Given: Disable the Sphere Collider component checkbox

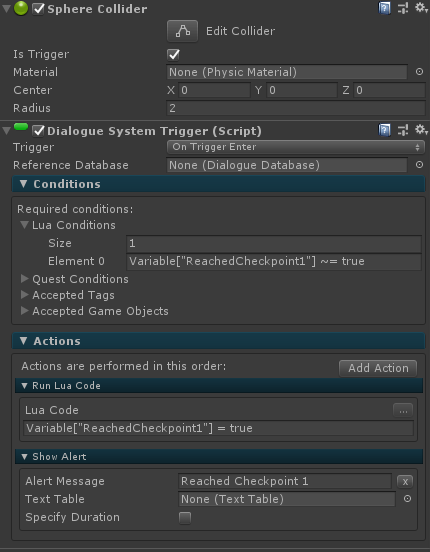Looking at the screenshot, I should click(38, 9).
